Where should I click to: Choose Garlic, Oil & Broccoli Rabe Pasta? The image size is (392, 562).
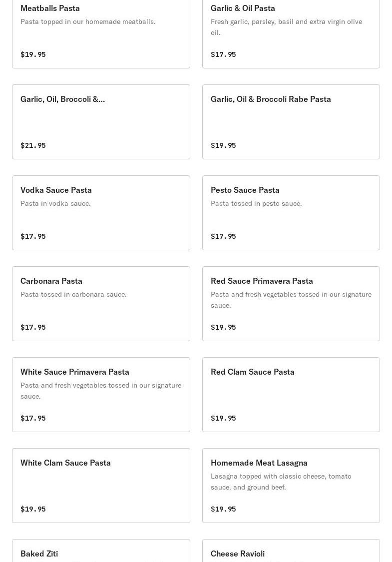pyautogui.click(x=271, y=99)
